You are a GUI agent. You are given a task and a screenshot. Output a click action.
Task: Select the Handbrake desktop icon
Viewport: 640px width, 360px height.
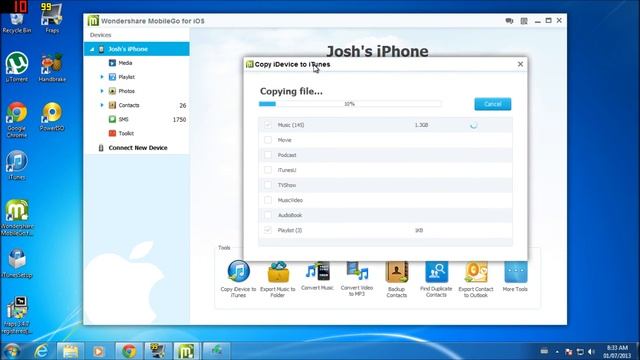pos(52,67)
